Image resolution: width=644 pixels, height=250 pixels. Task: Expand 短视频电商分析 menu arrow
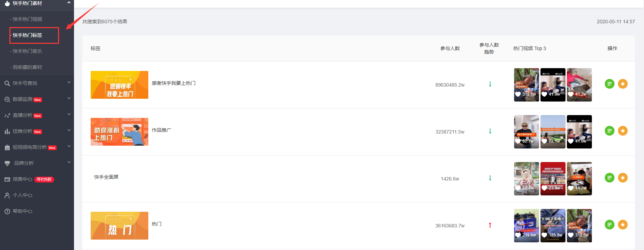coord(69,147)
